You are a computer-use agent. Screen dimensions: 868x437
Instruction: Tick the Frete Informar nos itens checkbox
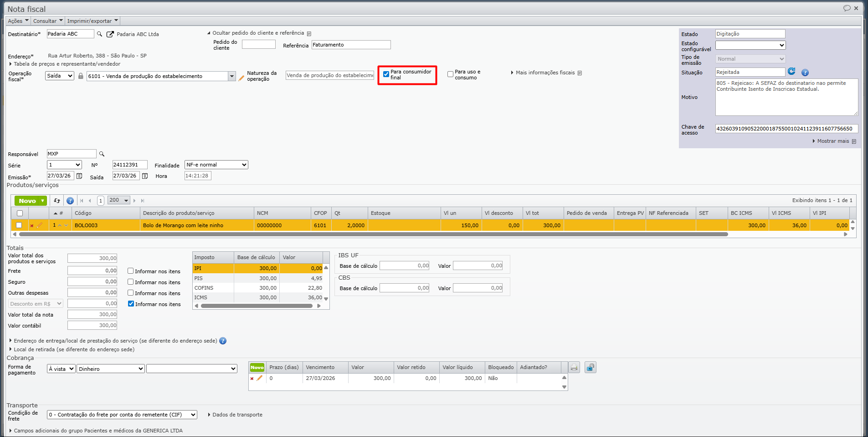131,271
